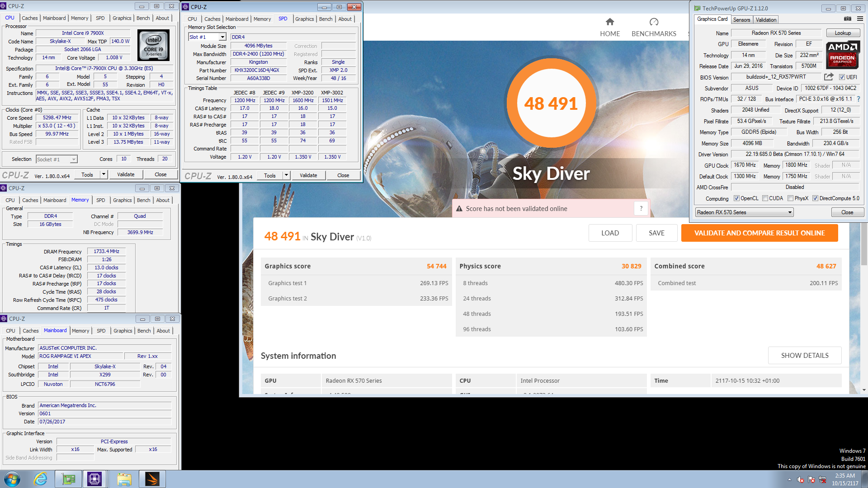The image size is (868, 488).
Task: Expand Tools arrow in CPU-Z CPU window
Action: (104, 174)
